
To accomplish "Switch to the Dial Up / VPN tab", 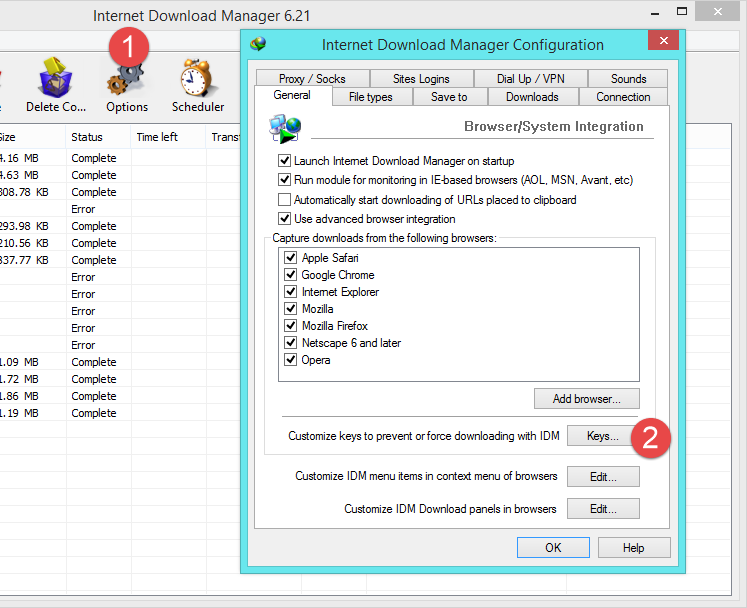I will [531, 78].
